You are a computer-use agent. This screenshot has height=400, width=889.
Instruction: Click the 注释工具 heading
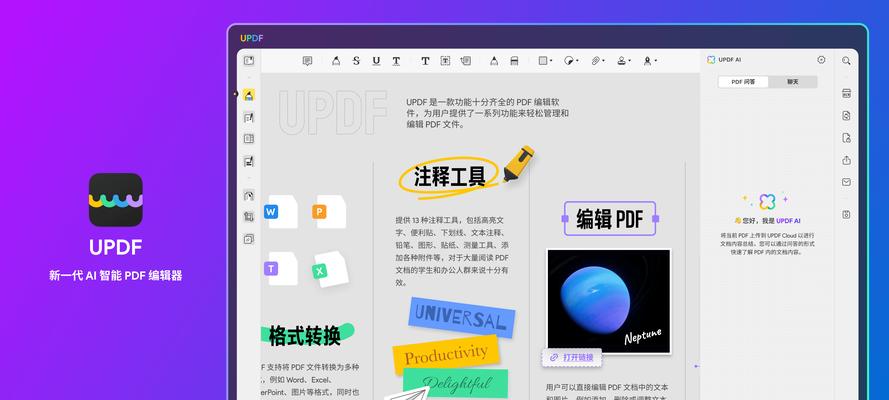[450, 177]
